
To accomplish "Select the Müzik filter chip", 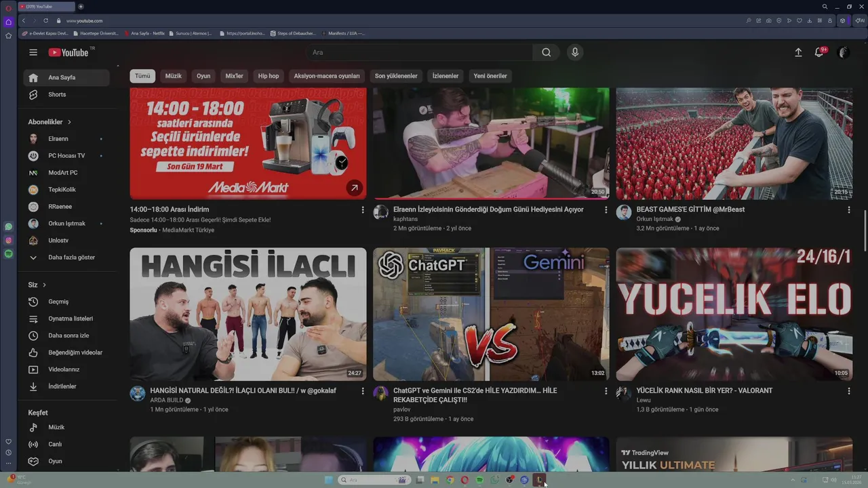I will [x=174, y=76].
